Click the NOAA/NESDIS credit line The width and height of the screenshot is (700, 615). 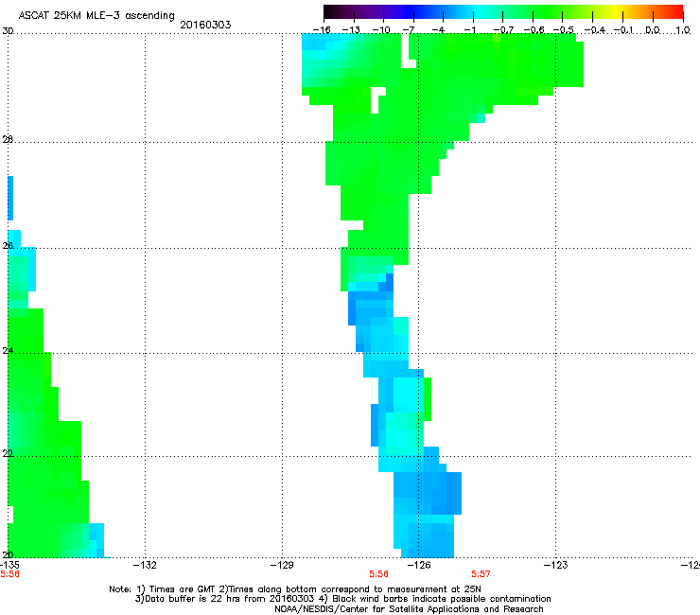click(x=409, y=609)
